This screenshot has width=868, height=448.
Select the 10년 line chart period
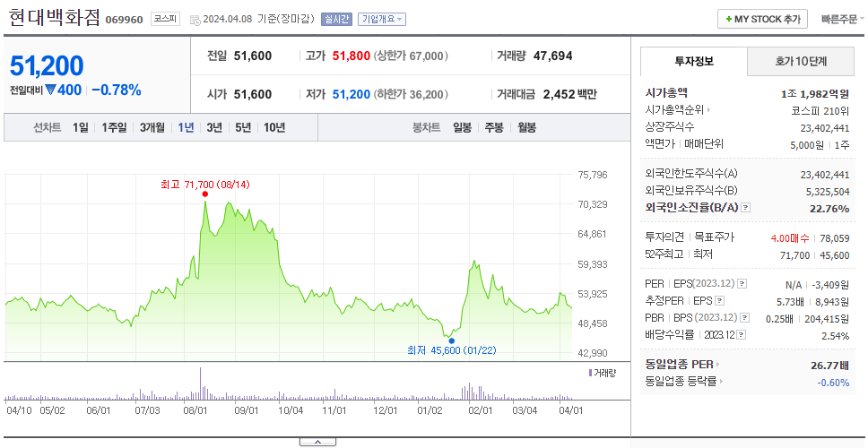click(x=274, y=128)
